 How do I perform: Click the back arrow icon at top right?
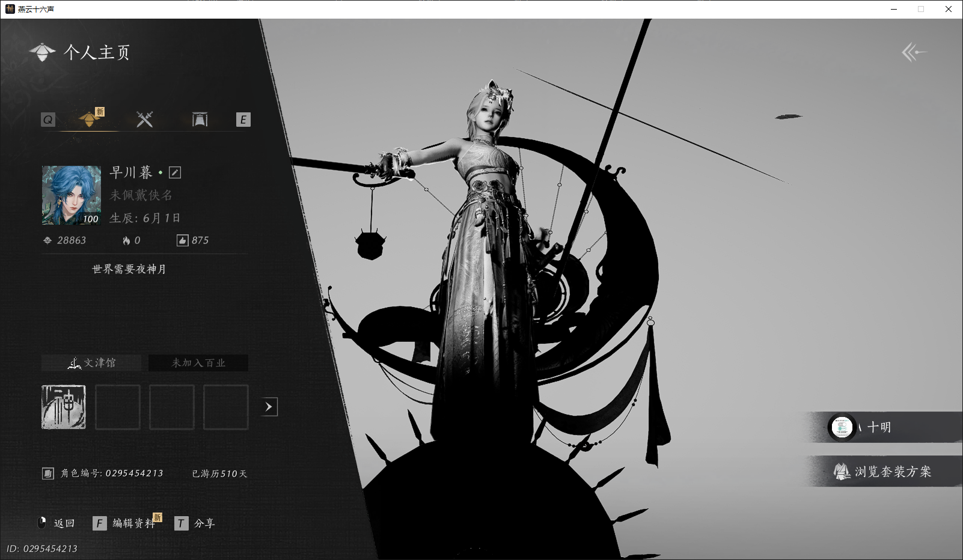point(914,52)
